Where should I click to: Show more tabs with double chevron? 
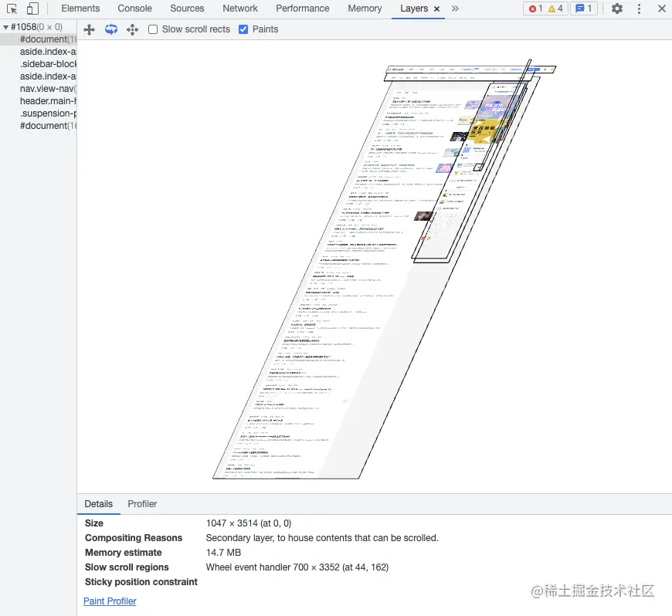tap(455, 8)
